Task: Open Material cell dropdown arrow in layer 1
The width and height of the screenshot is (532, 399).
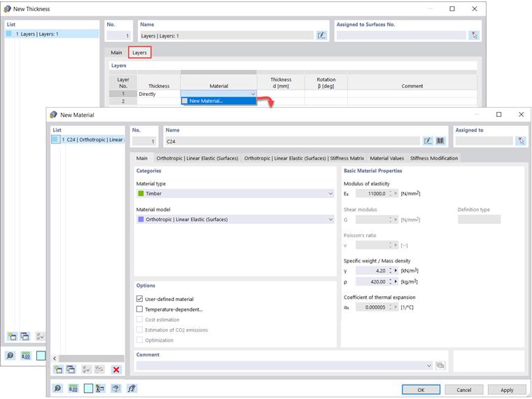Action: [x=253, y=94]
